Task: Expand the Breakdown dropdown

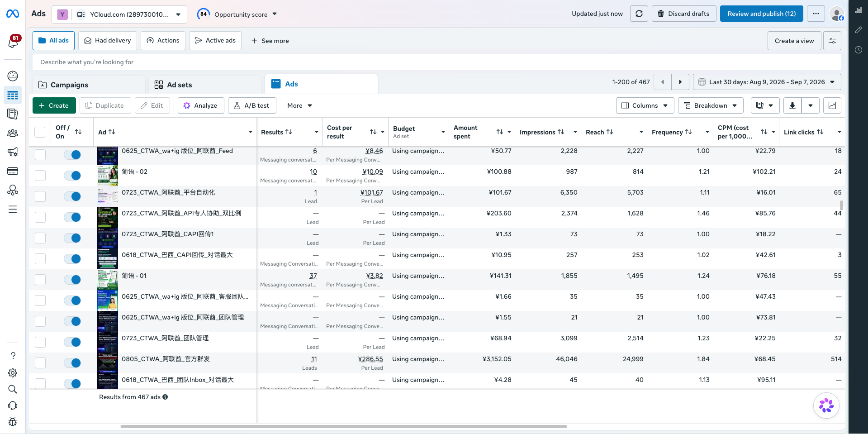Action: pyautogui.click(x=711, y=105)
